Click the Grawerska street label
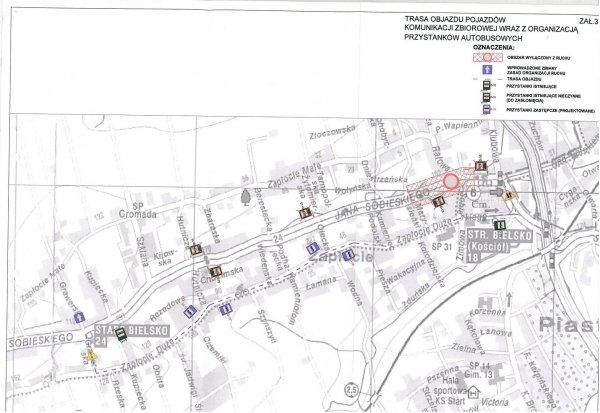This screenshot has height=413, width=600. (x=68, y=298)
